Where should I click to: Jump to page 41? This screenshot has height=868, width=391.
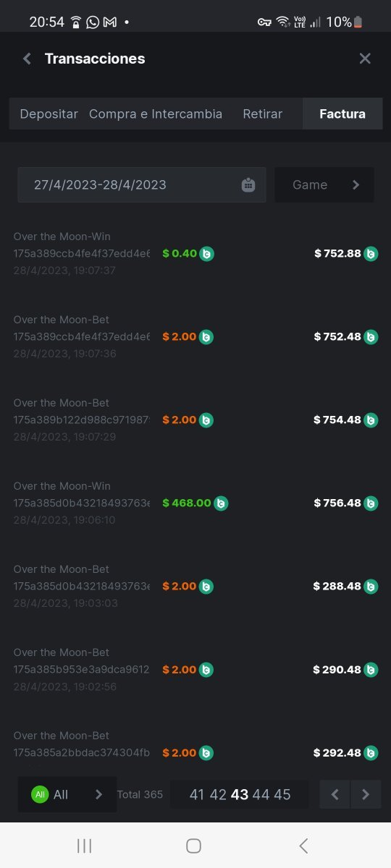pos(197,795)
